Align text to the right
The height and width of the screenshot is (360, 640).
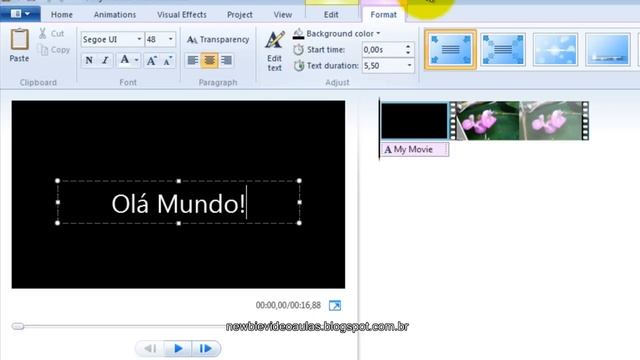coord(226,60)
